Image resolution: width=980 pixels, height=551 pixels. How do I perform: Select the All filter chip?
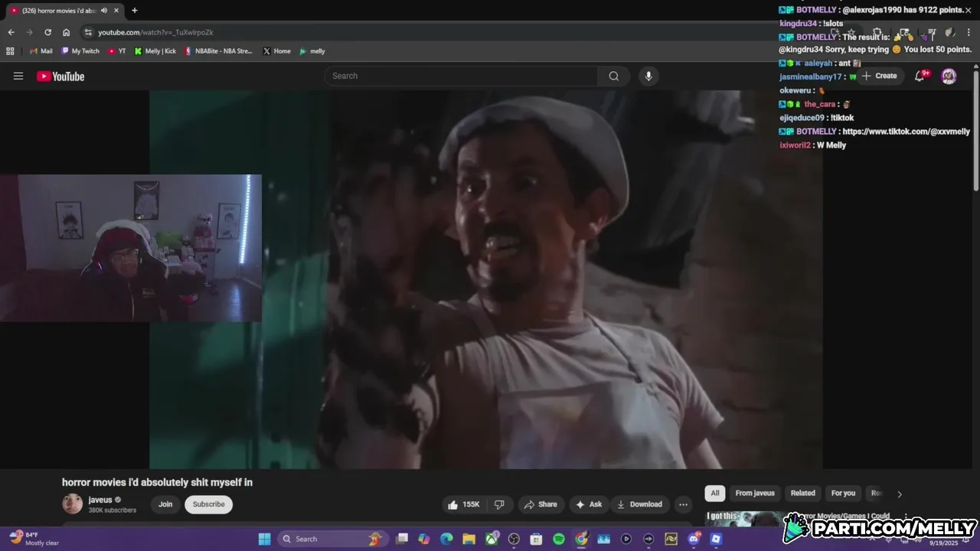(x=714, y=493)
